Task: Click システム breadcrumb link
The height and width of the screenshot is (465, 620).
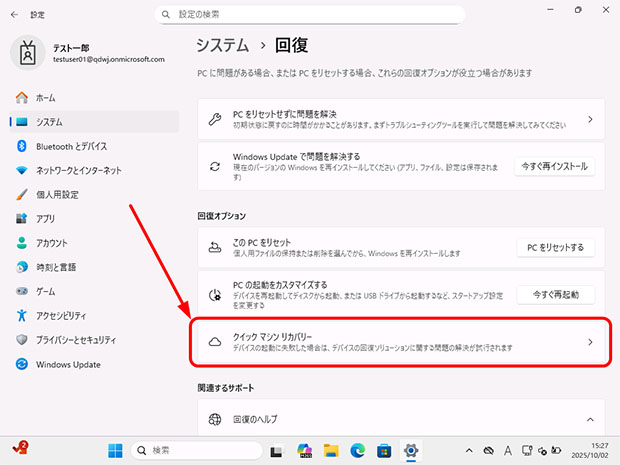Action: [223, 45]
